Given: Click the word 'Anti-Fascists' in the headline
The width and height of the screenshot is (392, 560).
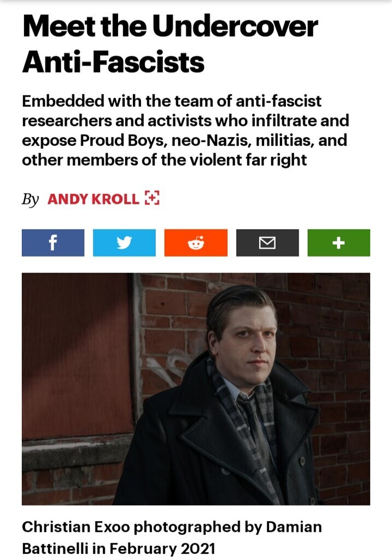Looking at the screenshot, I should (113, 62).
